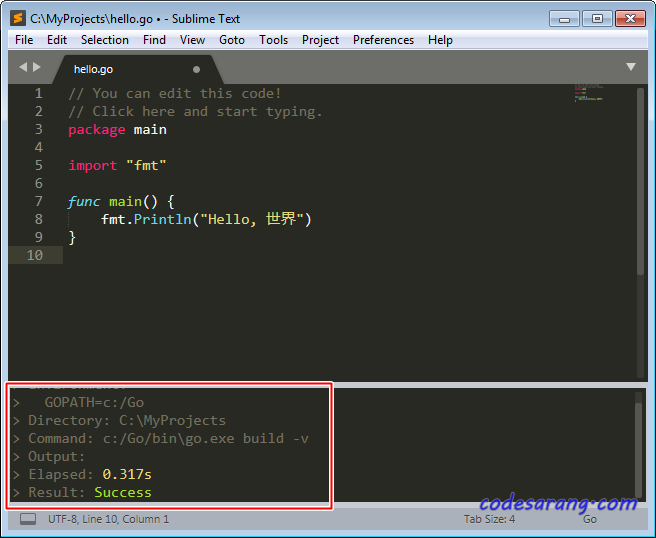Screen dimensions: 656x538
Task: Click the 'import' keyword on line 5
Action: pyautogui.click(x=93, y=166)
